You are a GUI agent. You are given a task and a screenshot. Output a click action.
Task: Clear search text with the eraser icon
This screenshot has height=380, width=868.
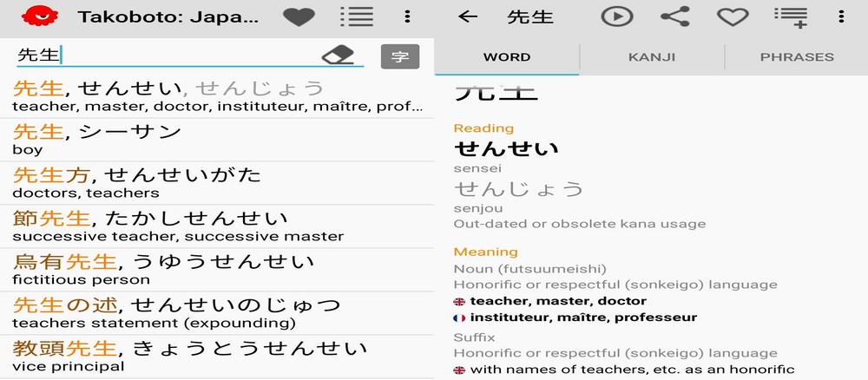338,56
